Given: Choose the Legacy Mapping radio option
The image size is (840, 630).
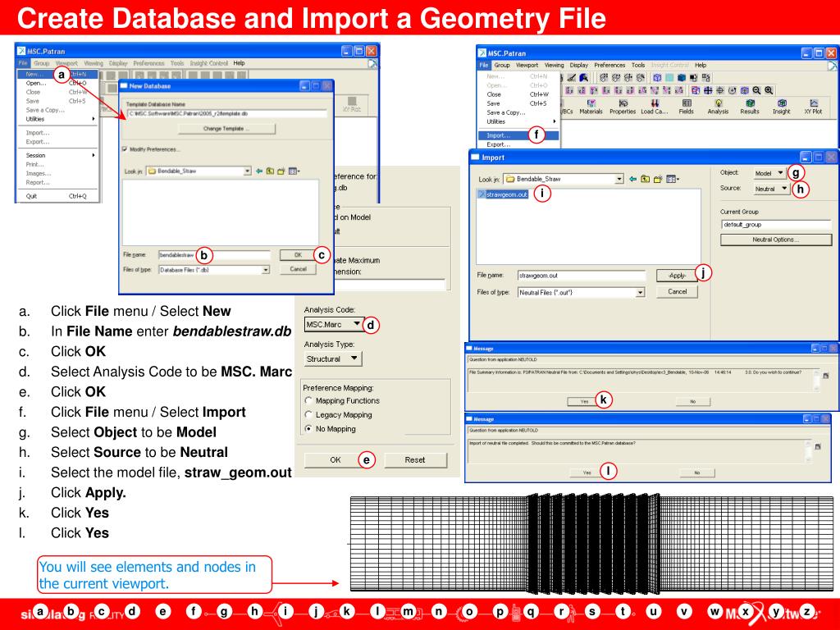Looking at the screenshot, I should click(308, 414).
